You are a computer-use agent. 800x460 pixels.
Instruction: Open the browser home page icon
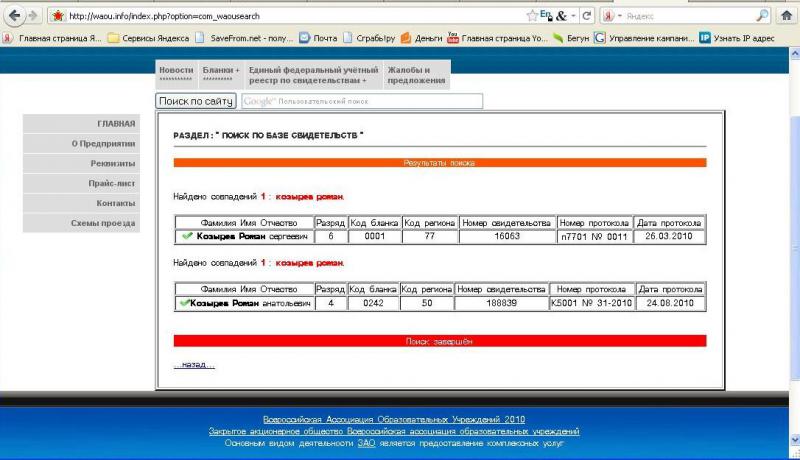pos(786,16)
